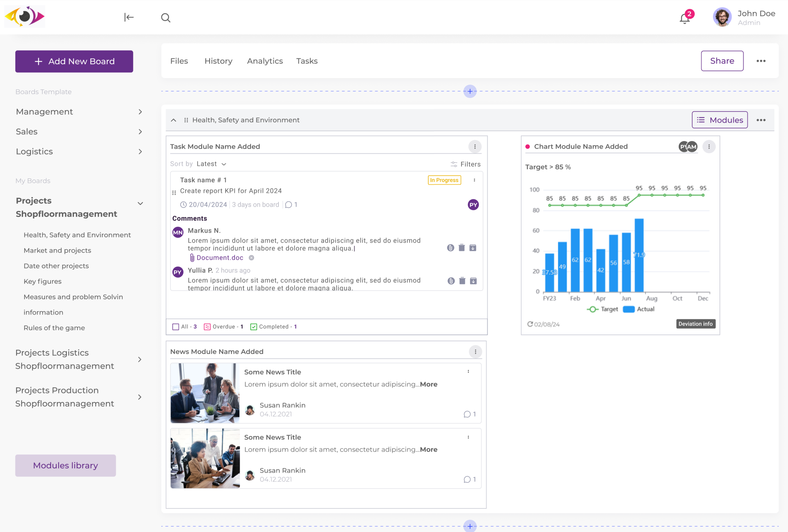
Task: Refresh the chart using the reload icon
Action: coord(530,324)
